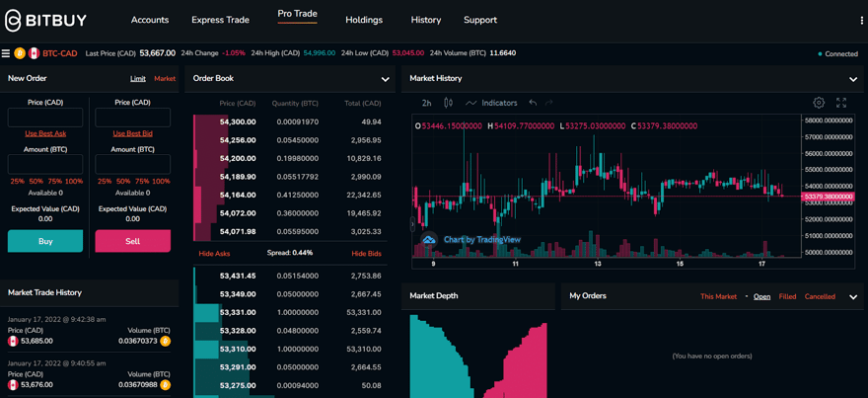Screen dimensions: 868x398
Task: Select bid row priced 53,291.00
Action: 292,367
